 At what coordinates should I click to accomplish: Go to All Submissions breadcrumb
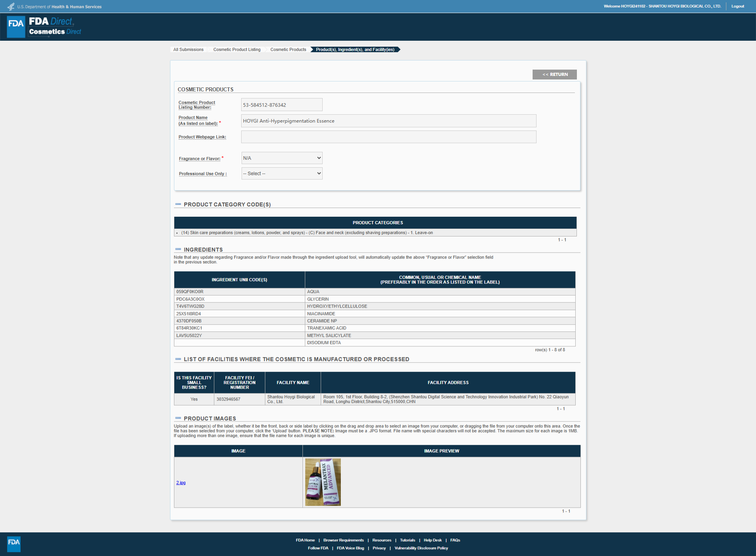coord(188,49)
